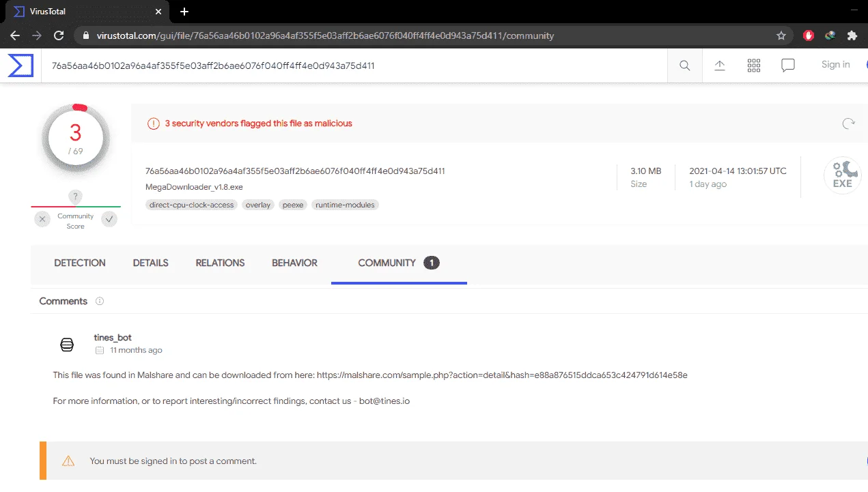Click the file hash under the alert banner
The height and width of the screenshot is (492, 868).
click(295, 171)
